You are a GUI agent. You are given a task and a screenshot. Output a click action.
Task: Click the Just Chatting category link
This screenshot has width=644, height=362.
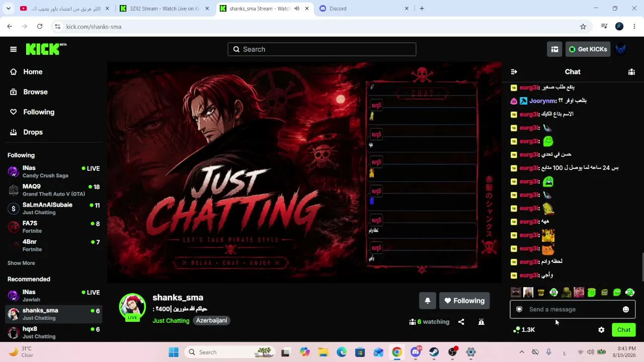[x=171, y=321]
